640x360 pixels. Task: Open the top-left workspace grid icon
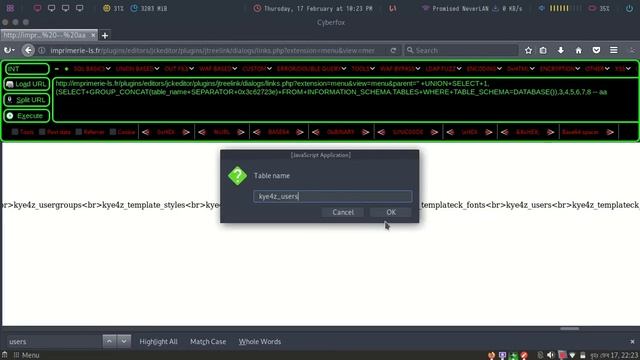(10, 8)
